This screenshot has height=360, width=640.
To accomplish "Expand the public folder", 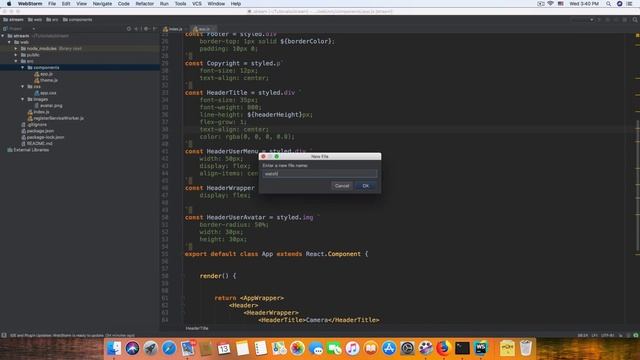I will [x=16, y=55].
